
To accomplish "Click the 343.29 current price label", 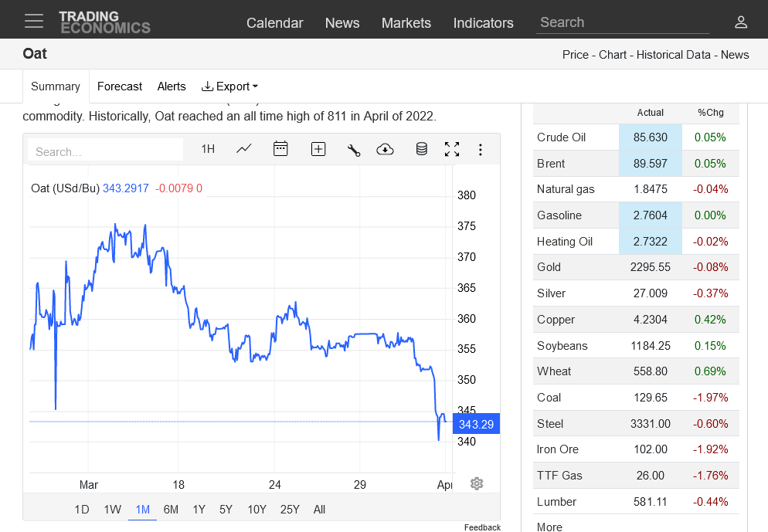I will tap(476, 425).
